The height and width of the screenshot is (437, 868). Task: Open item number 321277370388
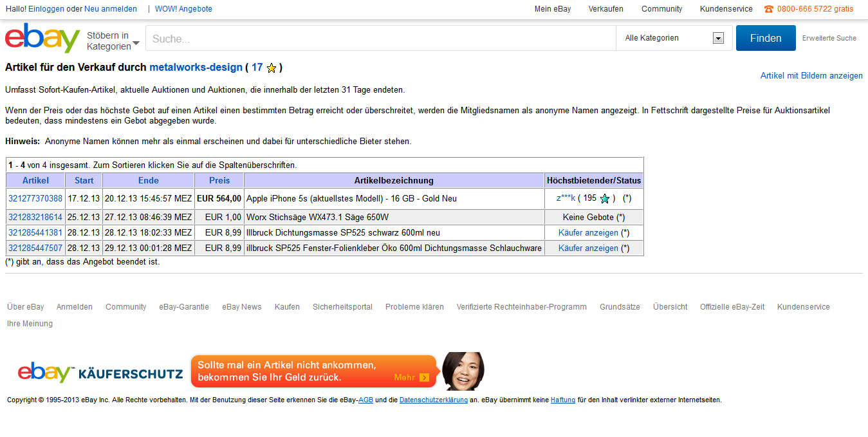tap(35, 198)
